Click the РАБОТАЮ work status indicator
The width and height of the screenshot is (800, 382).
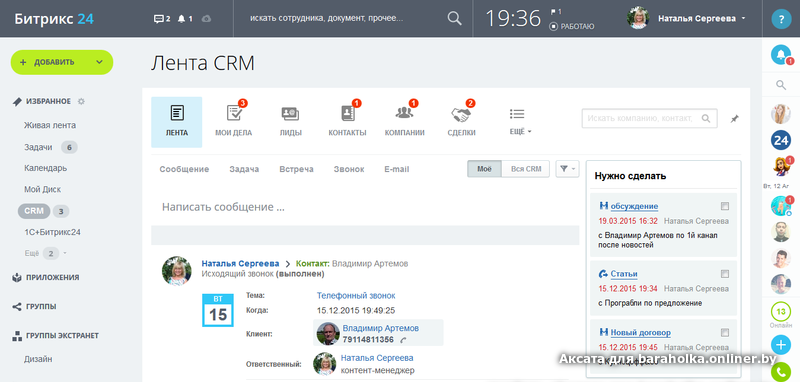pos(571,27)
